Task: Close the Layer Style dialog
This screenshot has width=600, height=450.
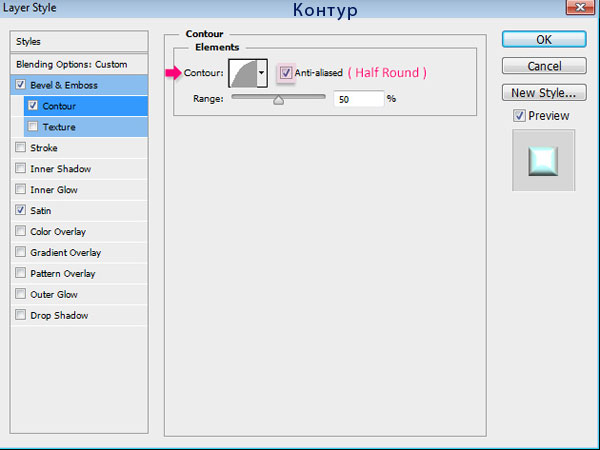Action: coord(580,7)
